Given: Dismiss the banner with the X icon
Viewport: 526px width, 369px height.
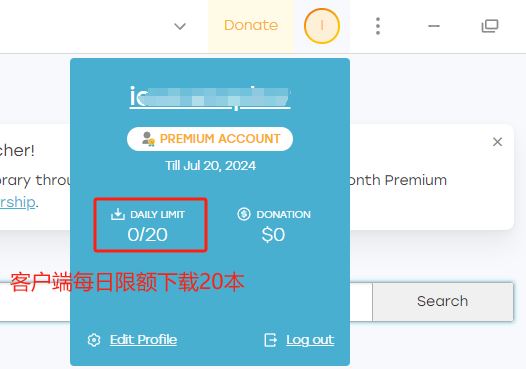Looking at the screenshot, I should [497, 142].
